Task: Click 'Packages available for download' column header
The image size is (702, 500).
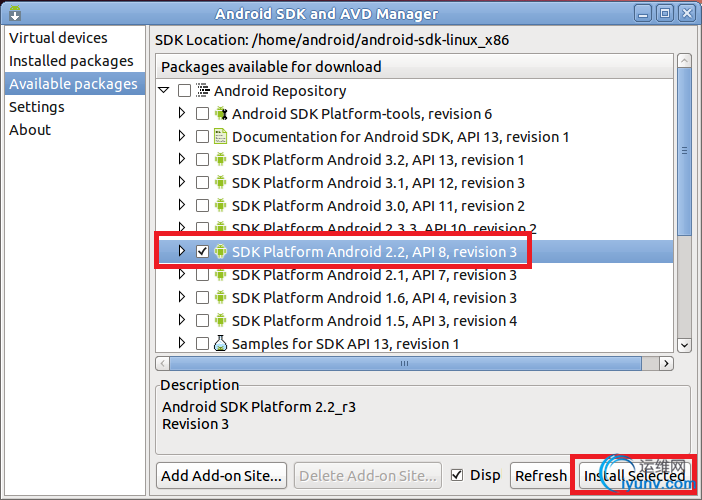Action: (x=414, y=67)
